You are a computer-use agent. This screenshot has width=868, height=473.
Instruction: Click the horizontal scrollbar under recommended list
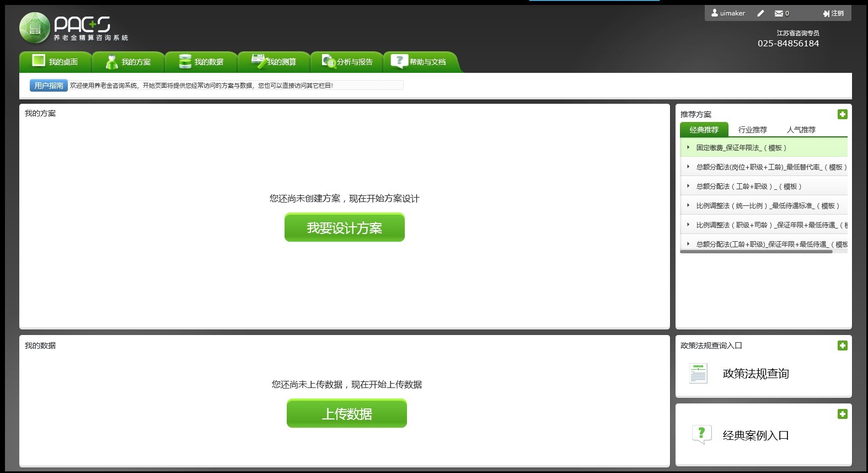756,252
